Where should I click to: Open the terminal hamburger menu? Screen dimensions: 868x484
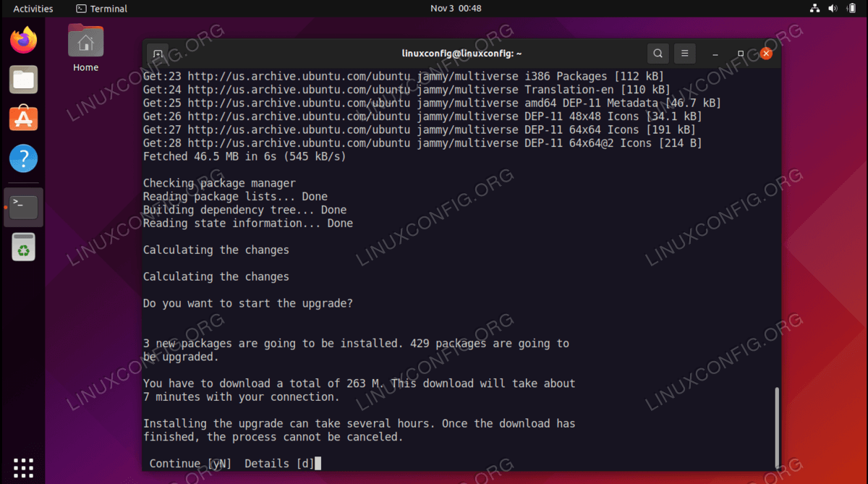pyautogui.click(x=684, y=54)
